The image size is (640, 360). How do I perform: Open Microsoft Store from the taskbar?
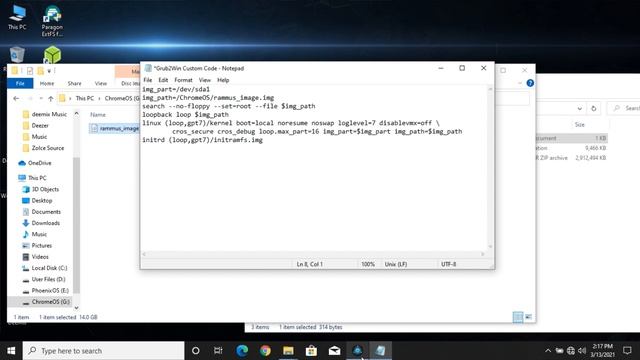click(x=311, y=351)
